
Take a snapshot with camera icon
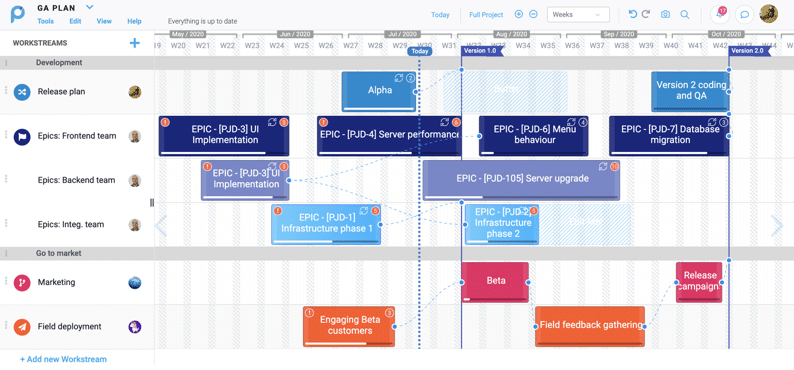(666, 15)
